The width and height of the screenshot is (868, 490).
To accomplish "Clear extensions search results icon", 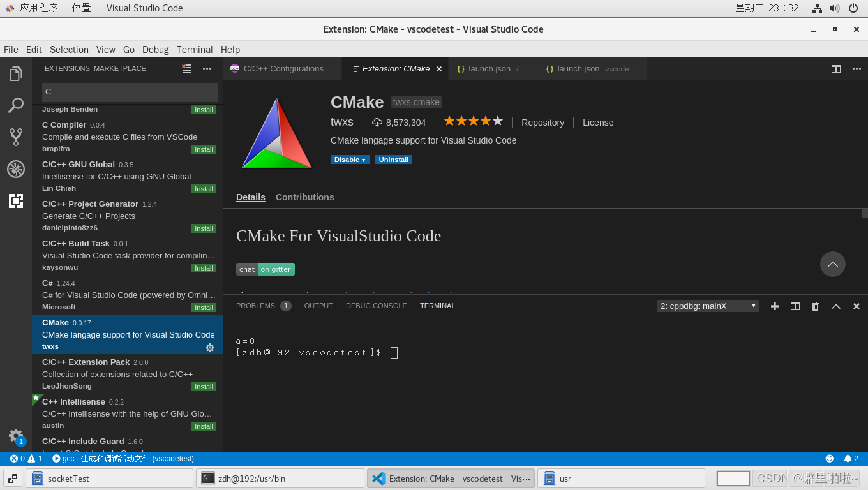I will tap(186, 68).
